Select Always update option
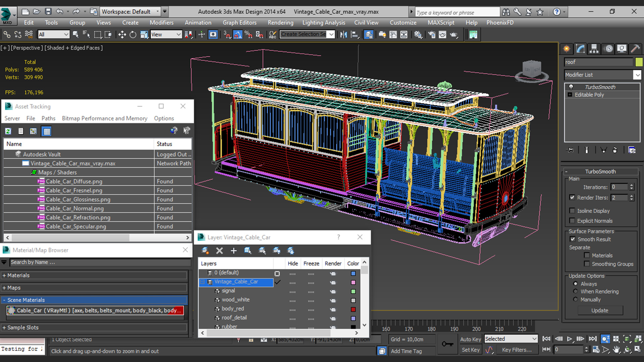This screenshot has width=644, height=362. [576, 284]
